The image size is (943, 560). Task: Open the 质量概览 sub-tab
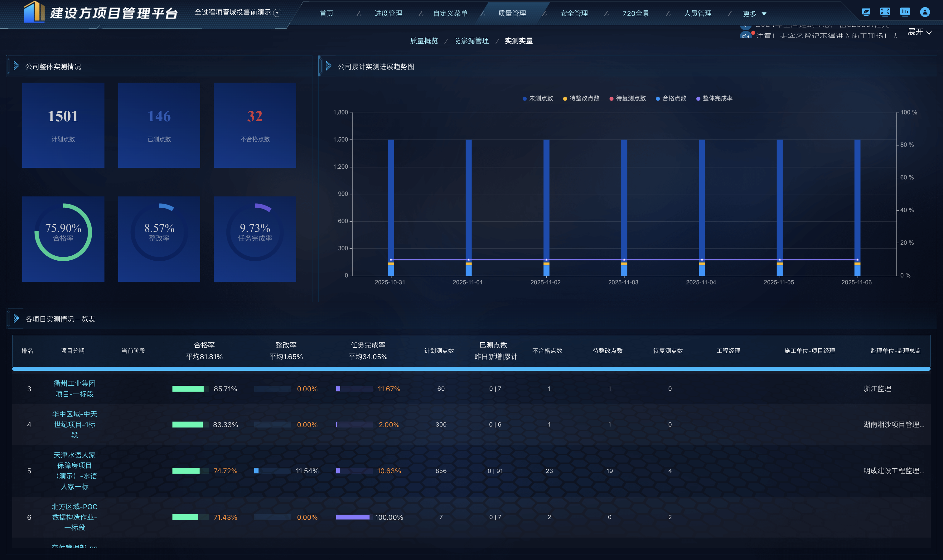[x=424, y=41]
